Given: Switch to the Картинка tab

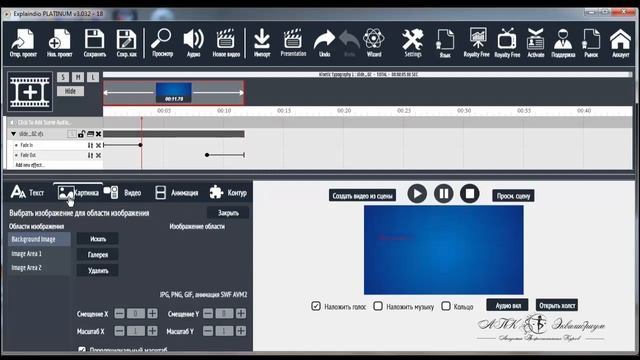Looking at the screenshot, I should (78, 192).
